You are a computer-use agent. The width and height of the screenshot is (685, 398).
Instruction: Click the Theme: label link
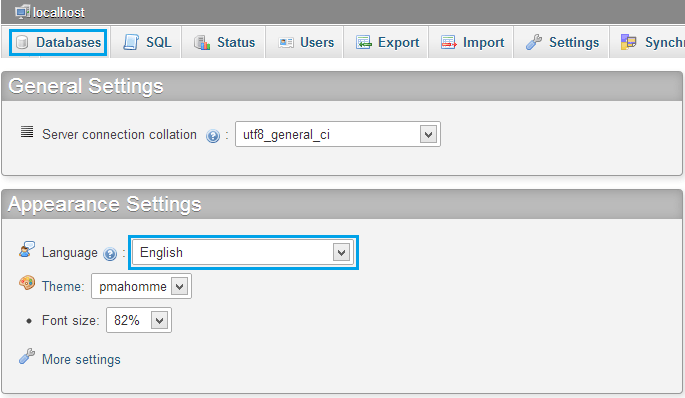point(63,287)
